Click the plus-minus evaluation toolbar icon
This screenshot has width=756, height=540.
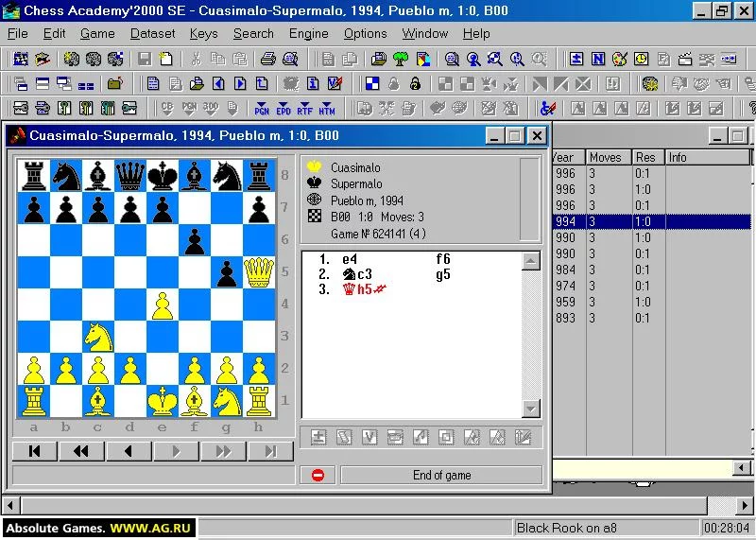(576, 59)
